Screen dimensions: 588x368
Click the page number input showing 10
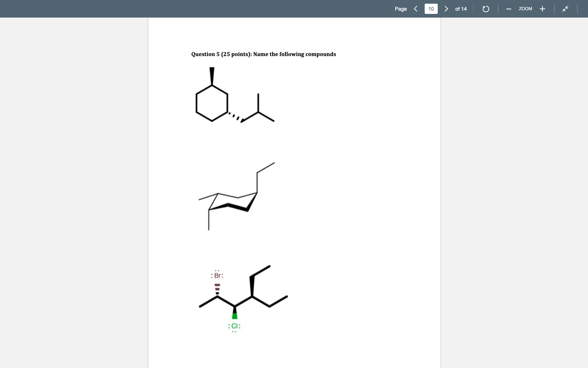click(431, 9)
